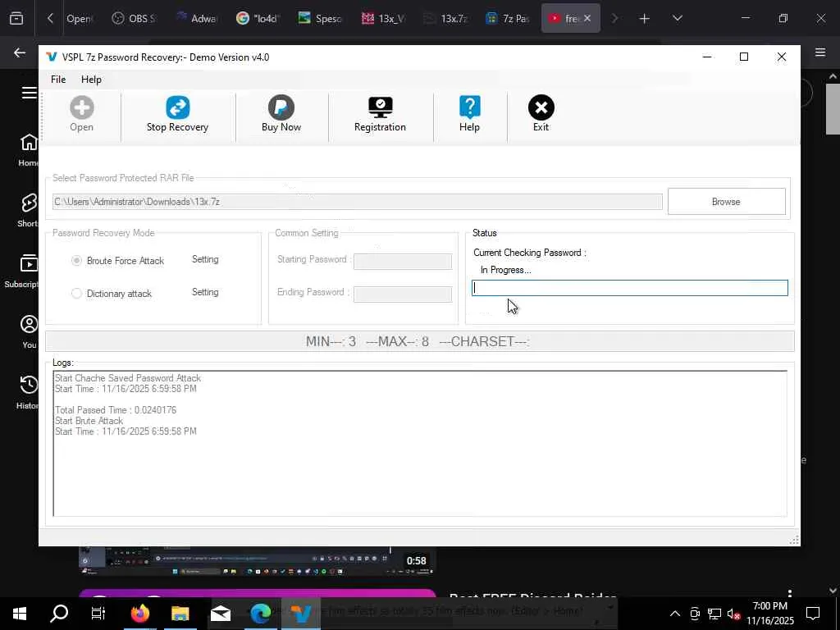
Task: Click the Ending Password field
Action: pos(403,294)
